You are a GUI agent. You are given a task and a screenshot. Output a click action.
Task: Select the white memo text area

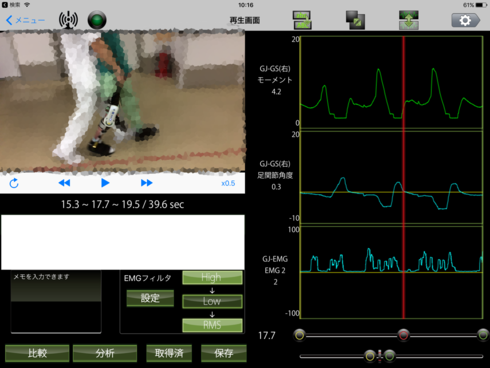tap(123, 242)
